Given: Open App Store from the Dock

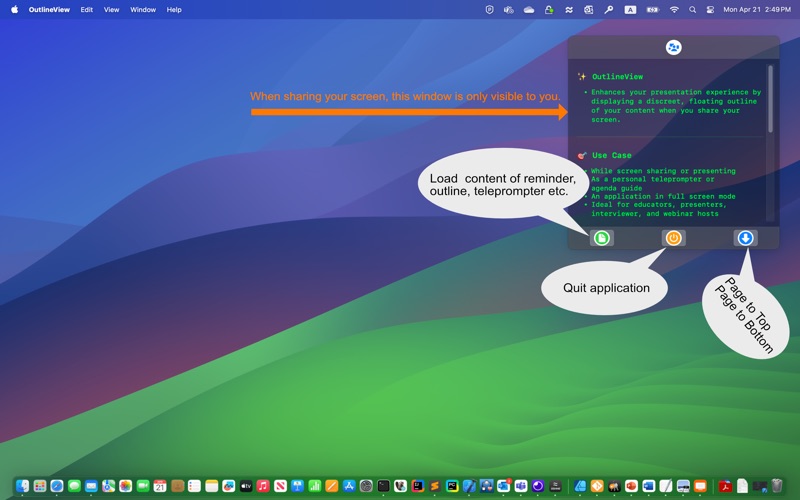Looking at the screenshot, I should (x=349, y=486).
